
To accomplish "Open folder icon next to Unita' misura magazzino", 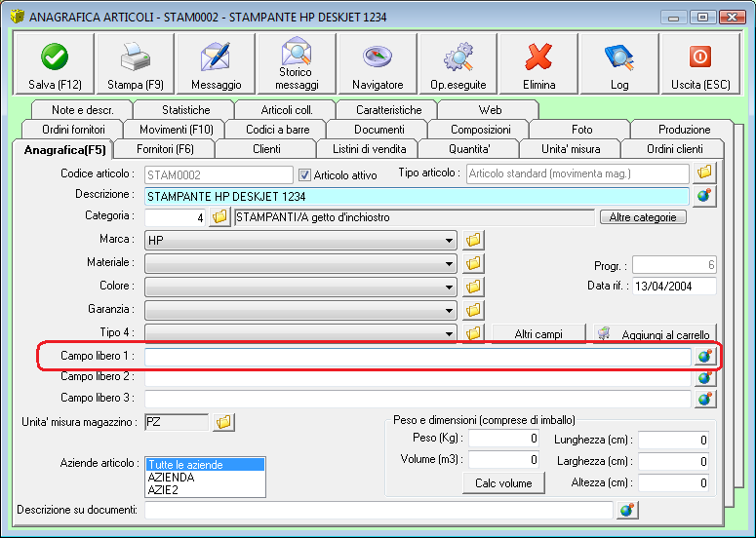I will coord(223,422).
